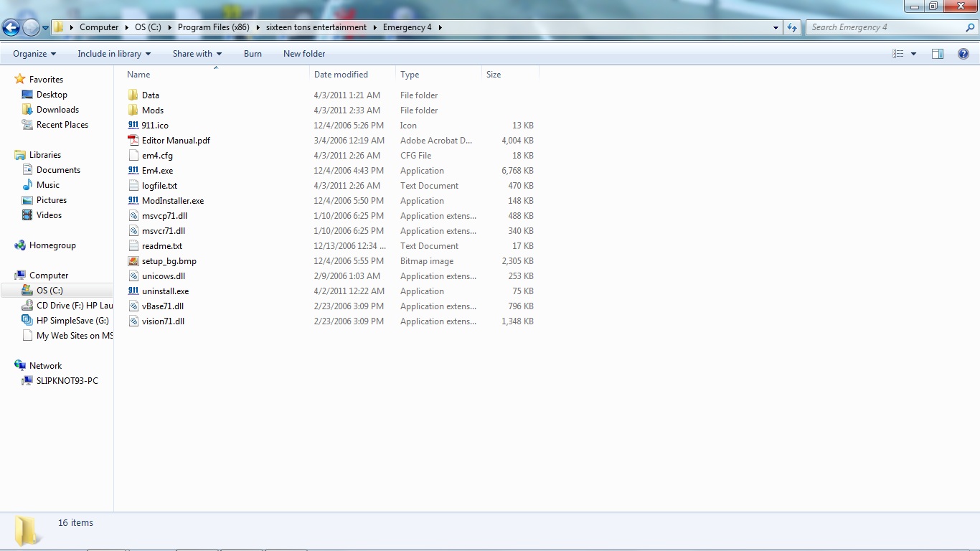Open SLIPKNOT93-PC network computer
The height and width of the screenshot is (551, 980).
tap(67, 381)
